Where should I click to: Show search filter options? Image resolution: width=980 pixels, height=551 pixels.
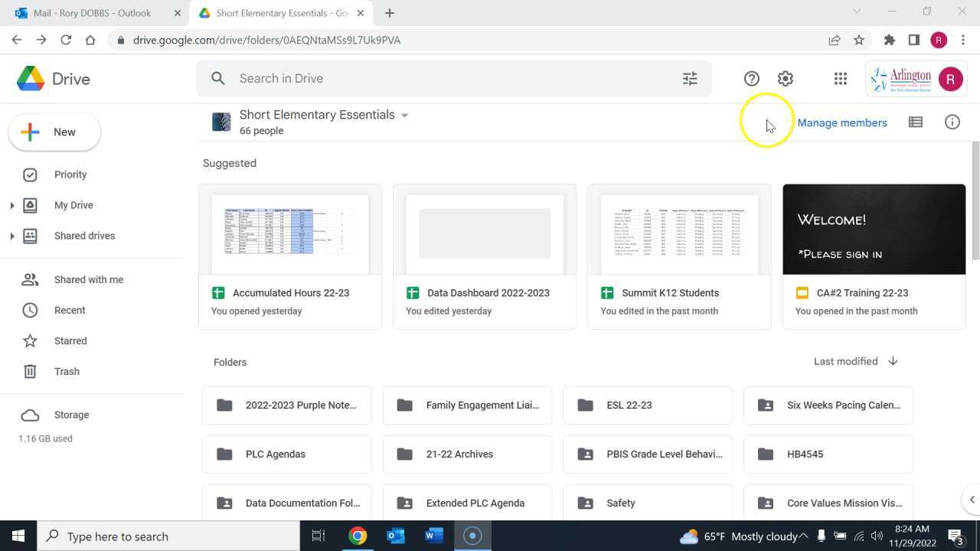coord(690,79)
